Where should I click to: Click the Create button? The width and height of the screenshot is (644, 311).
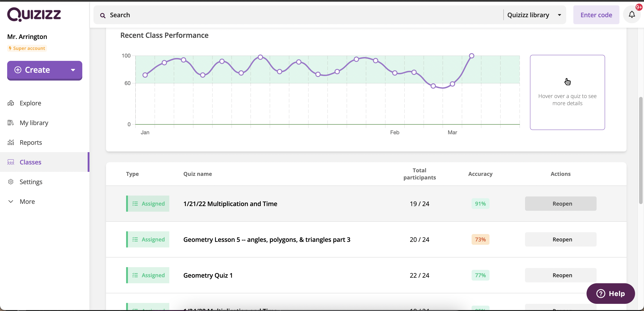(44, 70)
